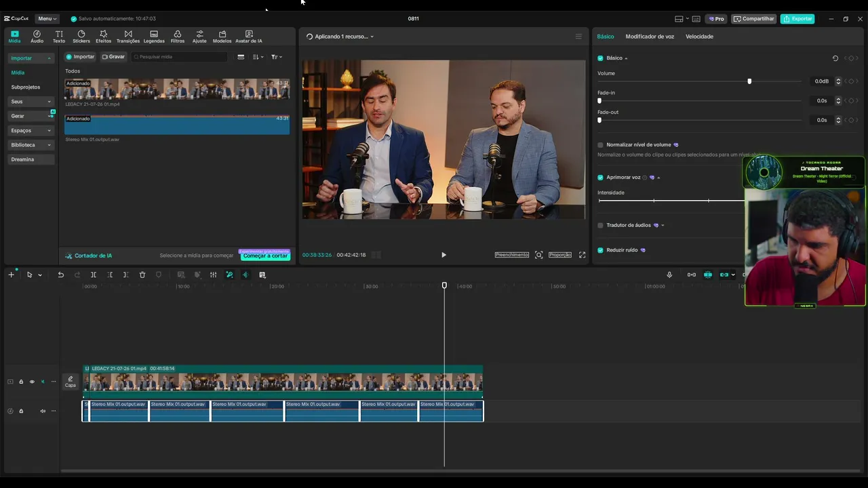
Task: Open the Transições tab
Action: pyautogui.click(x=128, y=37)
